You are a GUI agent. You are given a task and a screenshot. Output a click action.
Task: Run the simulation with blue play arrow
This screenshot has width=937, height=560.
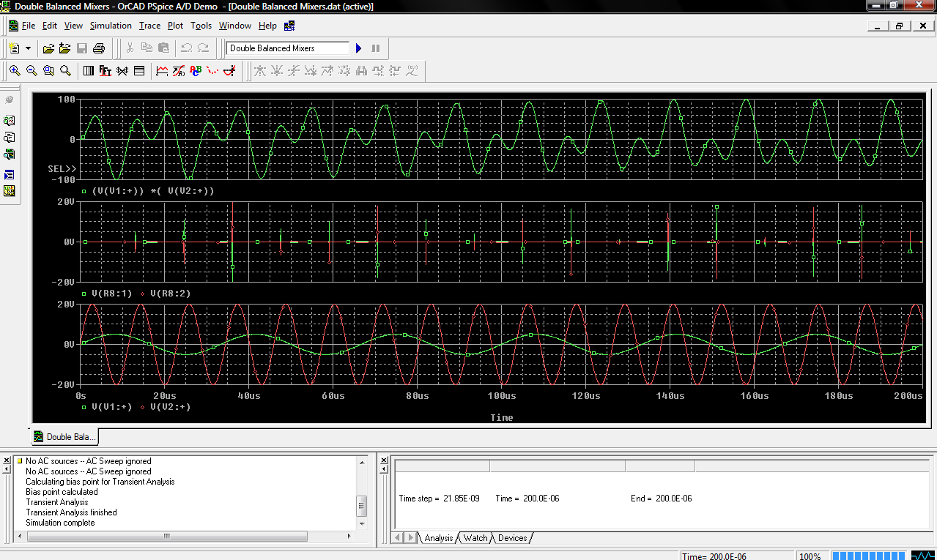click(x=359, y=48)
